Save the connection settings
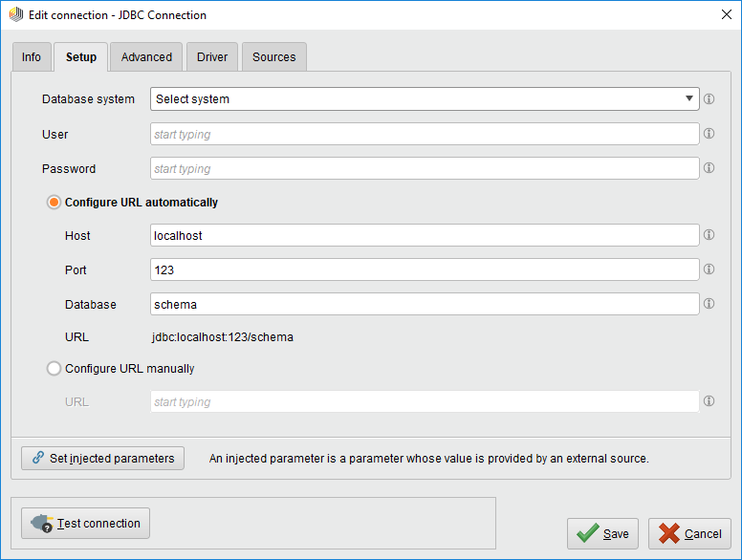This screenshot has width=742, height=560. pos(602,534)
